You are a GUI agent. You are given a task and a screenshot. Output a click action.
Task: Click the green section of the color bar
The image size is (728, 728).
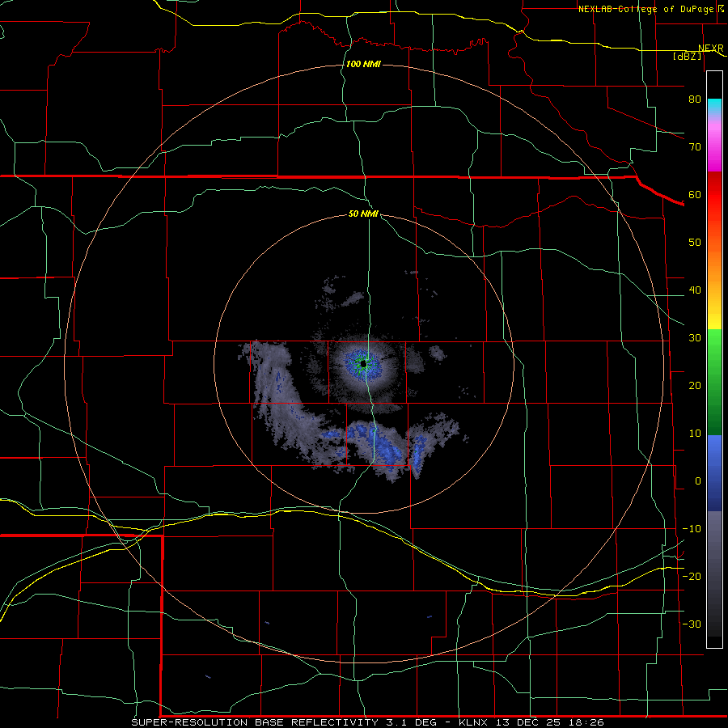(714, 382)
